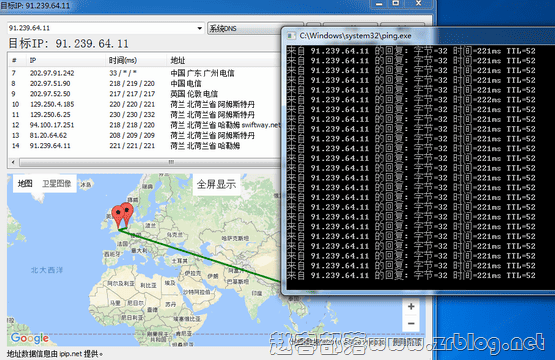Open the 系统DNS dropdown
The width and height of the screenshot is (555, 360).
[244, 28]
